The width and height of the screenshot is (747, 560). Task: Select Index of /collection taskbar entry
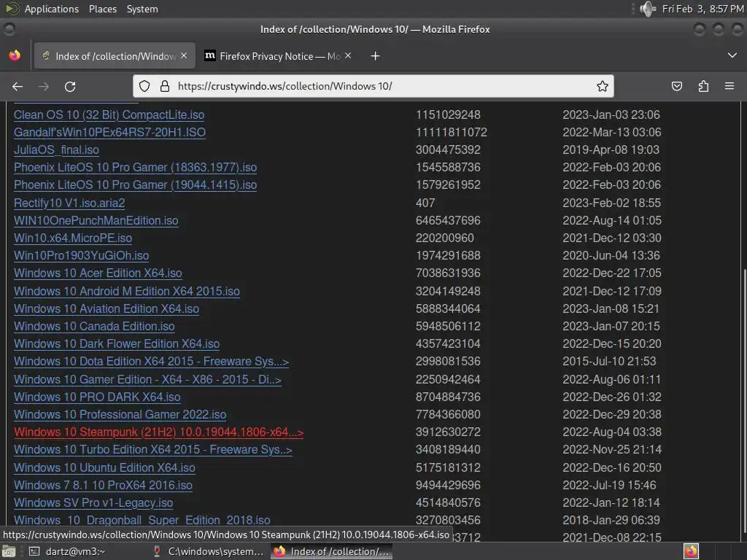coord(332,551)
